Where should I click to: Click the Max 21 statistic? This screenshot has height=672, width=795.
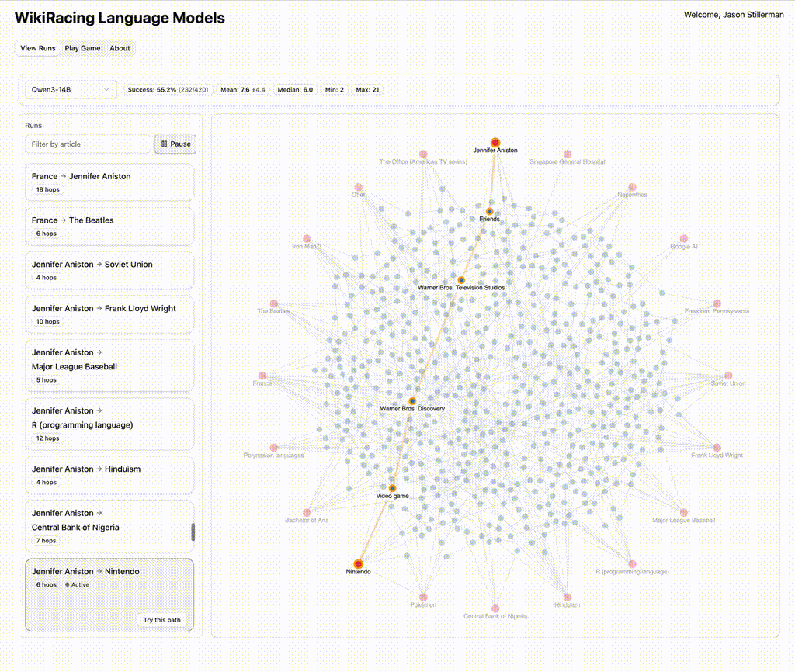(x=367, y=90)
